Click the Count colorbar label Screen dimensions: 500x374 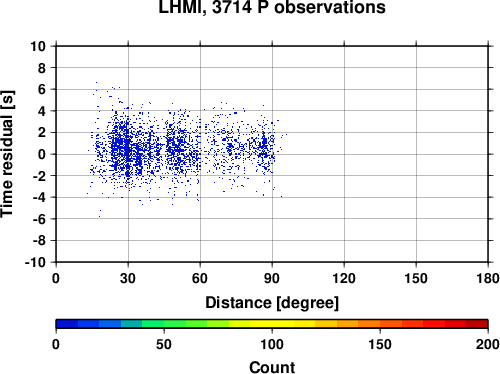click(272, 367)
